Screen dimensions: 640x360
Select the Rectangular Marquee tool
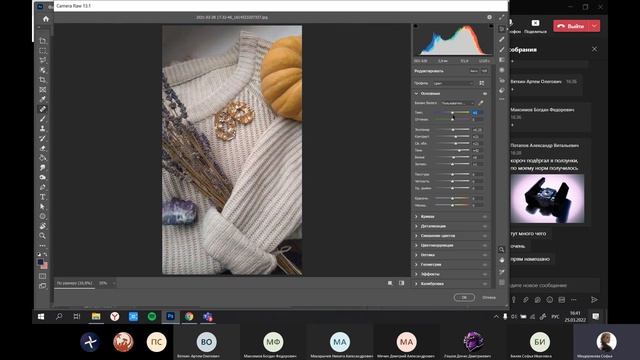coord(42,51)
